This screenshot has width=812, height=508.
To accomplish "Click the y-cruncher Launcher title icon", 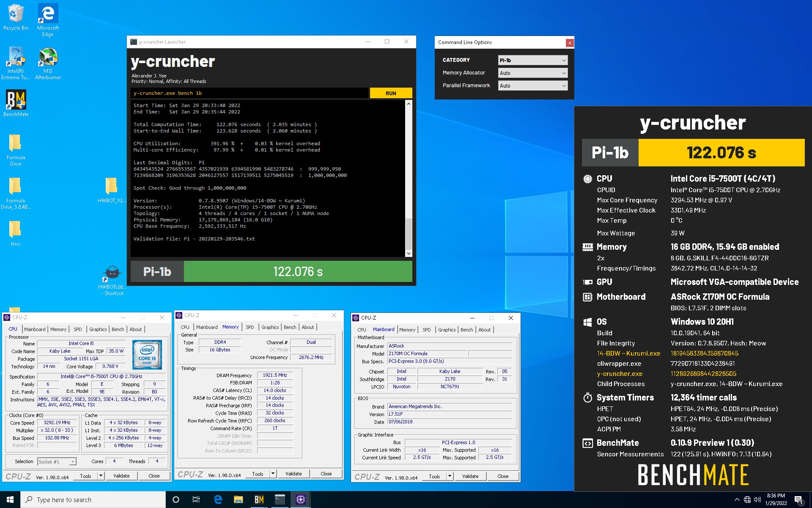I will (x=134, y=42).
